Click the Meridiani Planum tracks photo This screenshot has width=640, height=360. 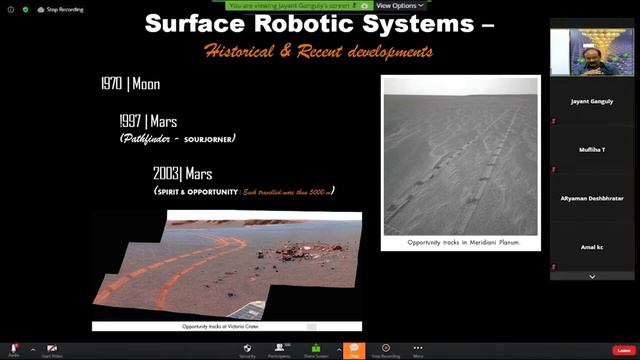pos(461,157)
